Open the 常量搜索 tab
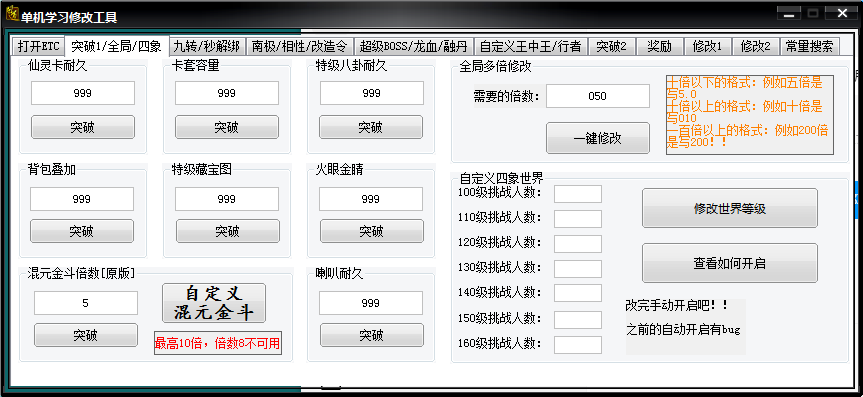The height and width of the screenshot is (397, 863). click(809, 46)
